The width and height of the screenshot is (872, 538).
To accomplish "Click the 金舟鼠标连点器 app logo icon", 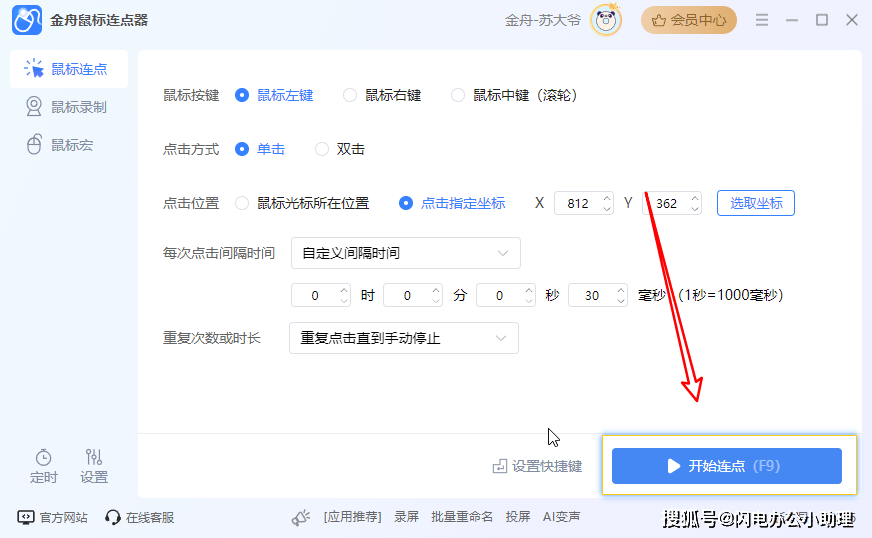I will click(x=27, y=20).
